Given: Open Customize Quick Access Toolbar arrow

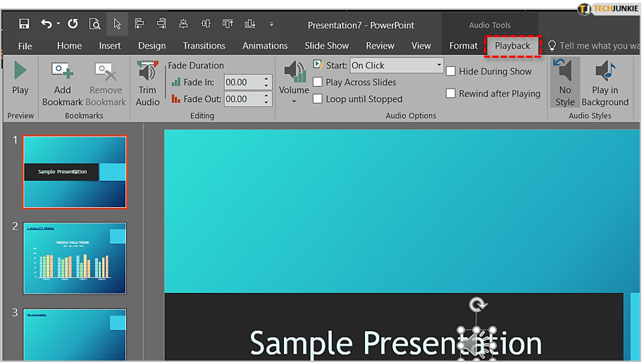Looking at the screenshot, I should (271, 25).
